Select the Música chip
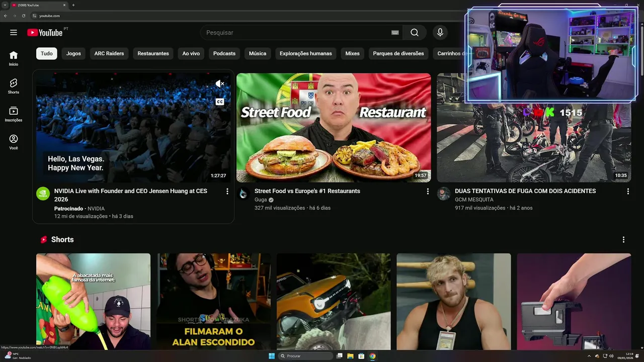 pyautogui.click(x=258, y=53)
